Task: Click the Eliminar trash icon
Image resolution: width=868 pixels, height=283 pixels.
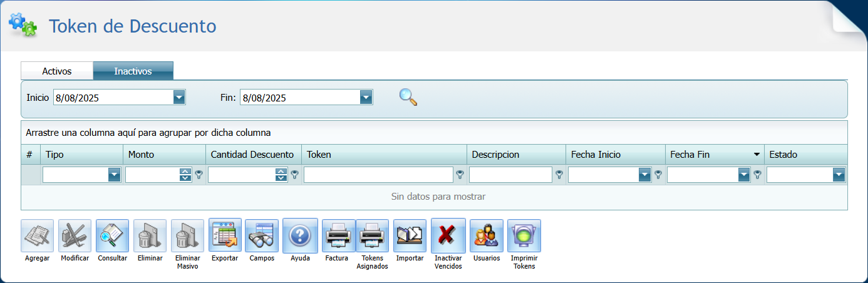Action: click(x=150, y=235)
